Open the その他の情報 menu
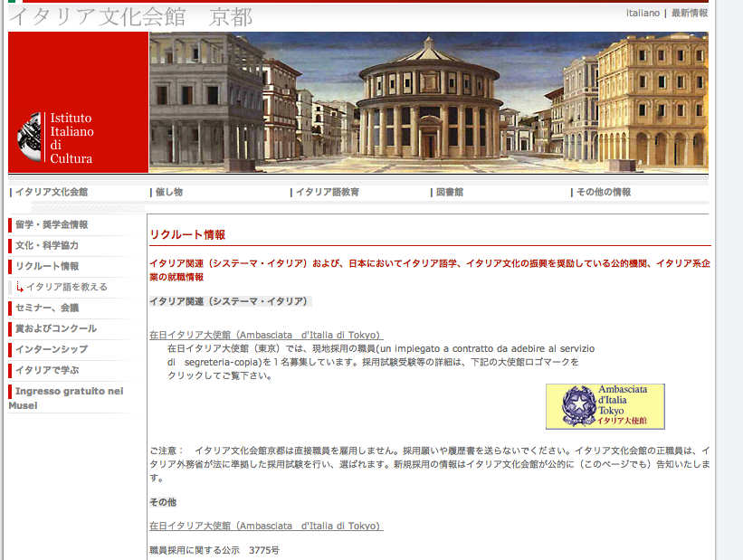 click(x=604, y=192)
